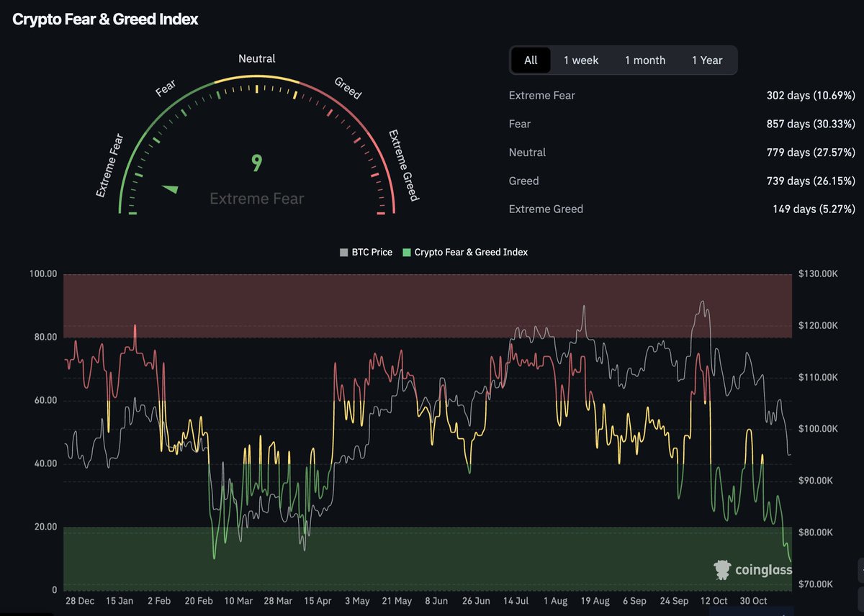The image size is (864, 616).
Task: Click the gray BTC Price legend swatch
Action: point(343,252)
